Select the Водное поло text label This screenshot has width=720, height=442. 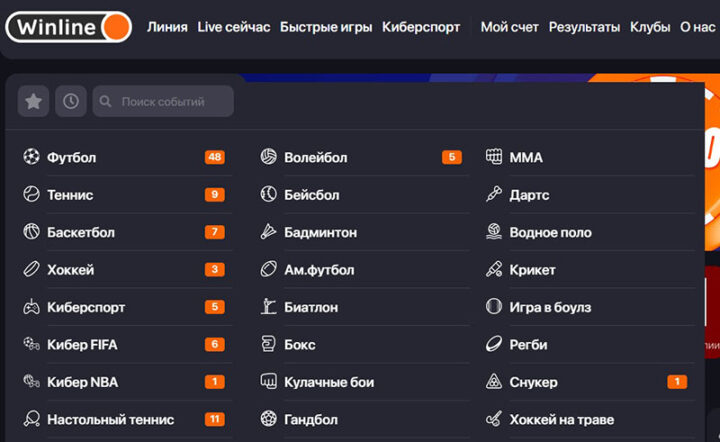point(551,232)
